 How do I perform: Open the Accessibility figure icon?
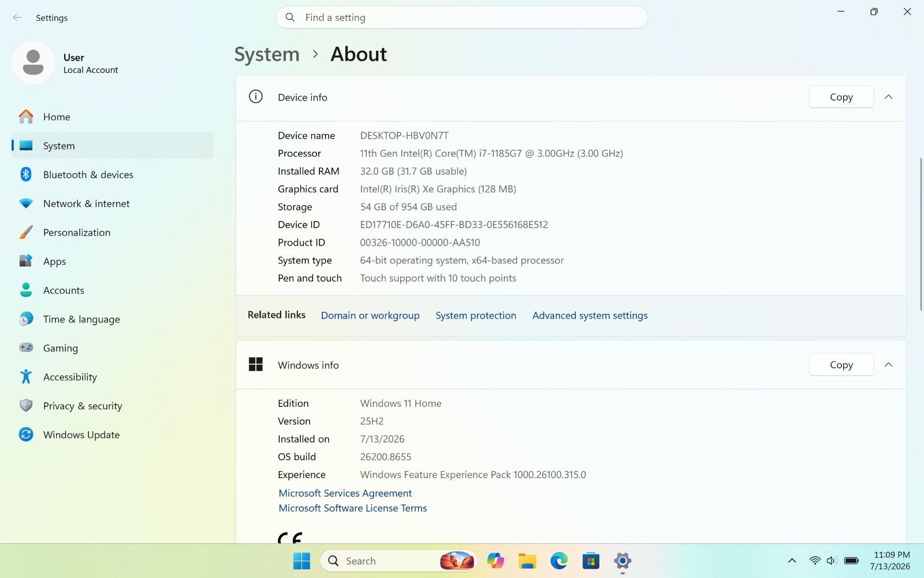[26, 377]
